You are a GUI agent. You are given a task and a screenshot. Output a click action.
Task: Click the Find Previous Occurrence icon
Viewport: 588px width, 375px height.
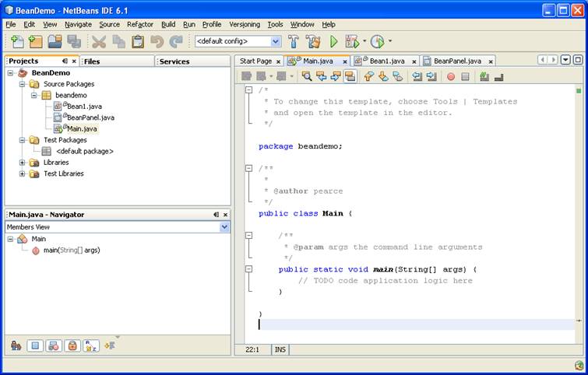[322, 76]
